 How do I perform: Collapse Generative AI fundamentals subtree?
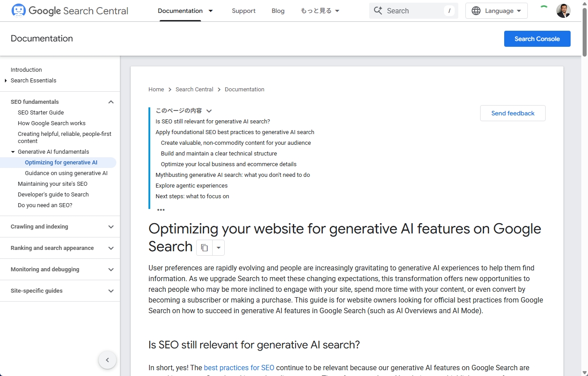tap(13, 152)
